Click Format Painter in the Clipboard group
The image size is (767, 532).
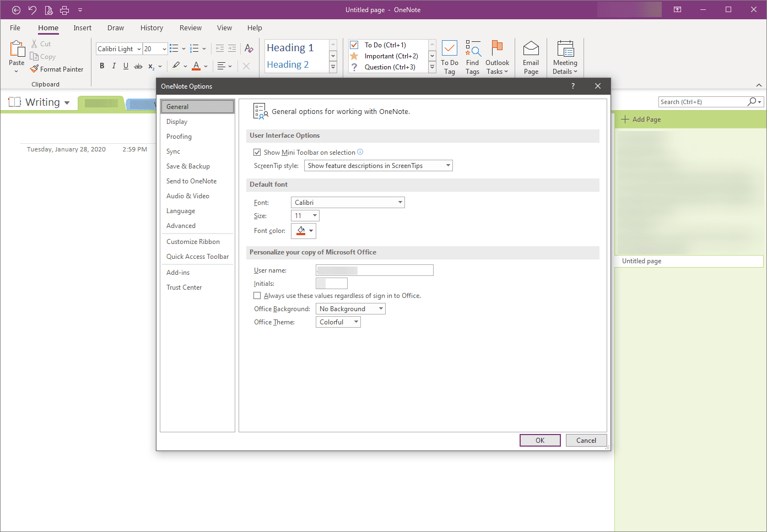point(57,69)
